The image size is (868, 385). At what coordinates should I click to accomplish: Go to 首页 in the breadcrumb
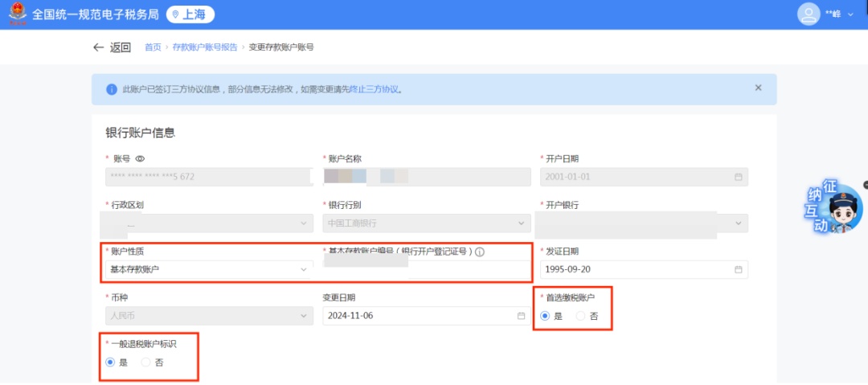coord(153,47)
